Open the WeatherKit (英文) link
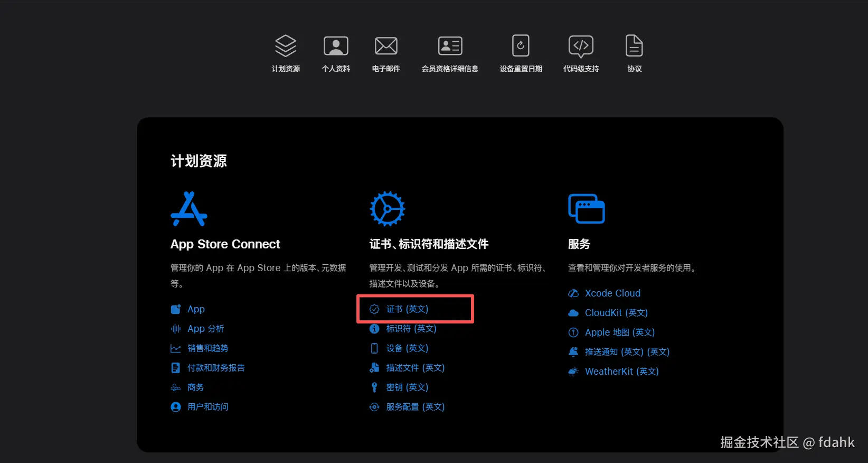868x463 pixels. (622, 372)
